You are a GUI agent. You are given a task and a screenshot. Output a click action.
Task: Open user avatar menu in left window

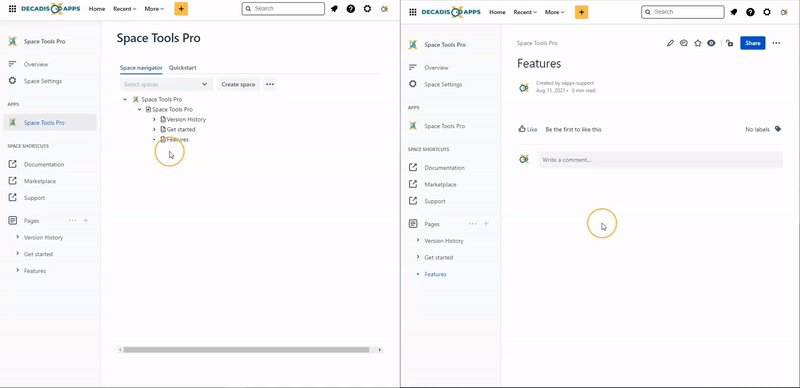pos(385,9)
